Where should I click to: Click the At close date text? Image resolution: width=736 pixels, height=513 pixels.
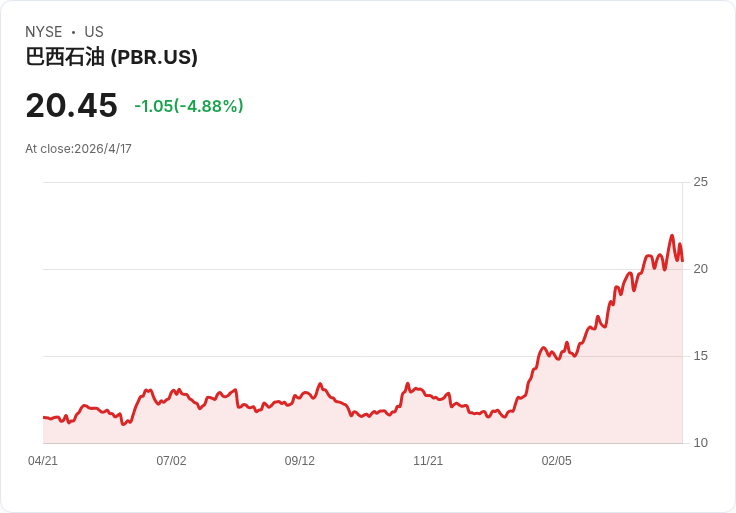(x=78, y=149)
